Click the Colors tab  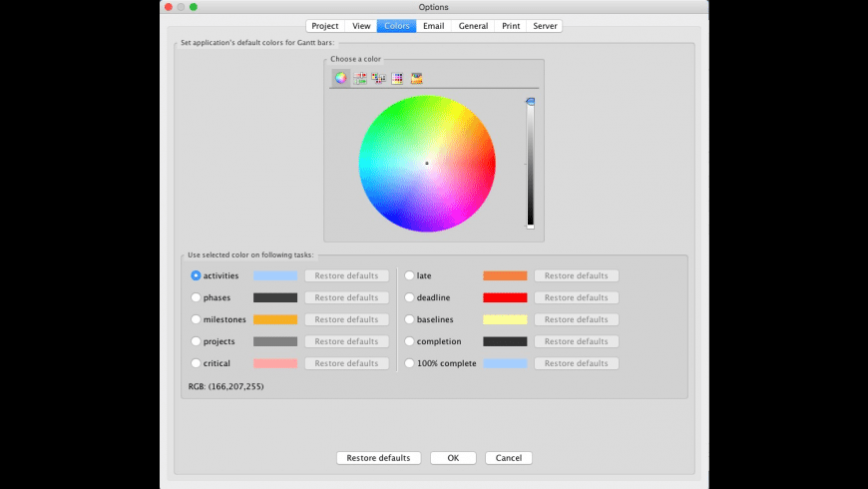click(x=397, y=26)
